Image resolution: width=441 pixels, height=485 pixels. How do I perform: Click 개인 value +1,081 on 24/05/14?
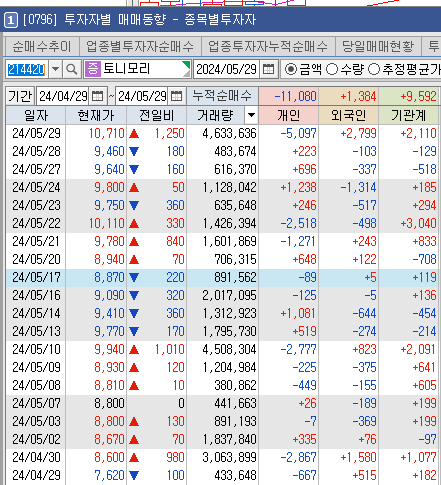298,313
